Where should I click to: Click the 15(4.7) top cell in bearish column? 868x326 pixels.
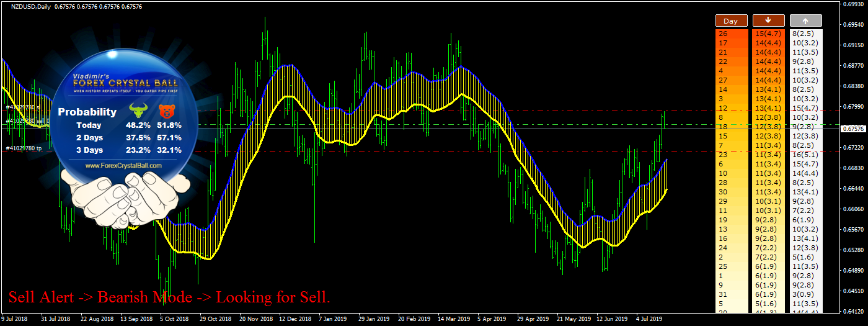tap(768, 34)
